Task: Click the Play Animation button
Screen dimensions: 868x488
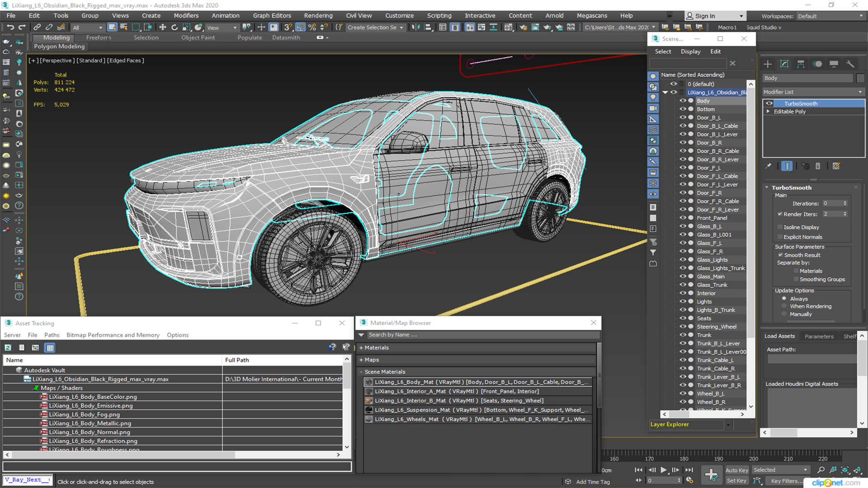Action: click(664, 470)
